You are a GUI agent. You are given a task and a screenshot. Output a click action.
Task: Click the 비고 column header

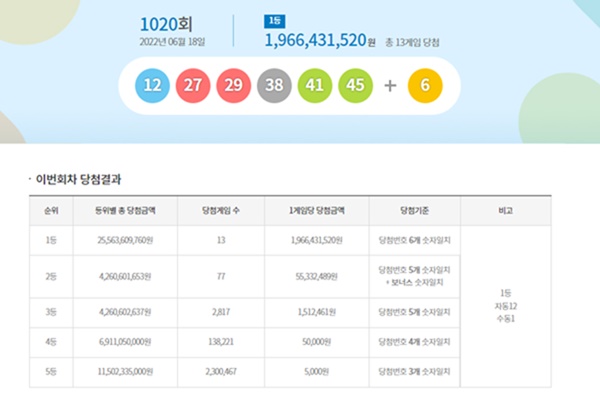(x=506, y=211)
